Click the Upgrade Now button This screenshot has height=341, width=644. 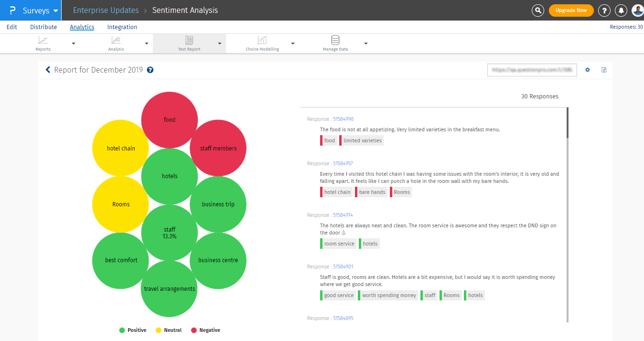tap(571, 10)
